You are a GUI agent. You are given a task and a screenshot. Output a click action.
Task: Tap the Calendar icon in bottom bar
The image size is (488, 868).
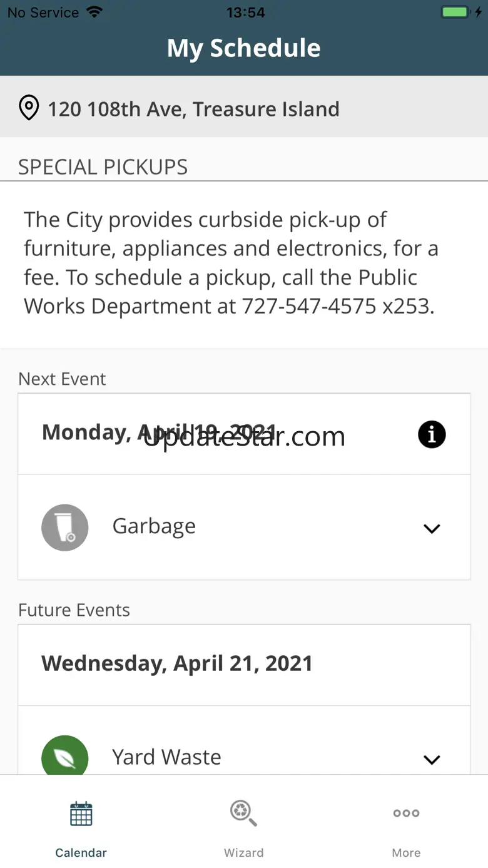(x=81, y=814)
